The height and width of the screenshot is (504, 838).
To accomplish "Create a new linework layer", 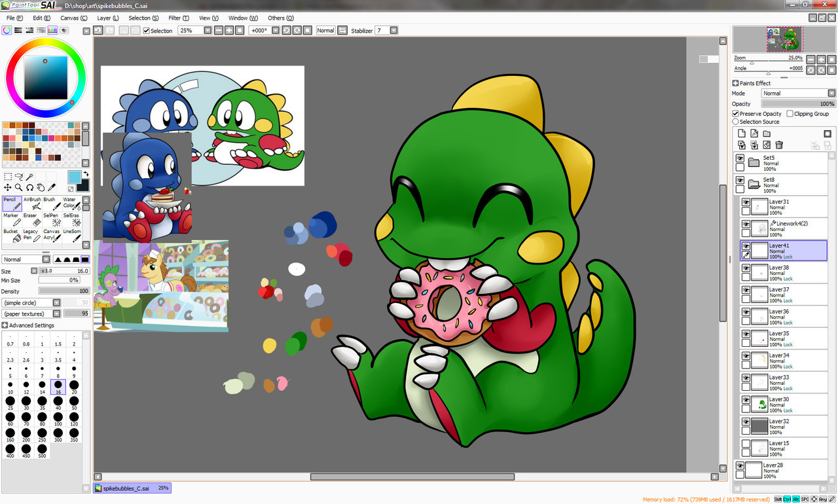I will point(754,134).
